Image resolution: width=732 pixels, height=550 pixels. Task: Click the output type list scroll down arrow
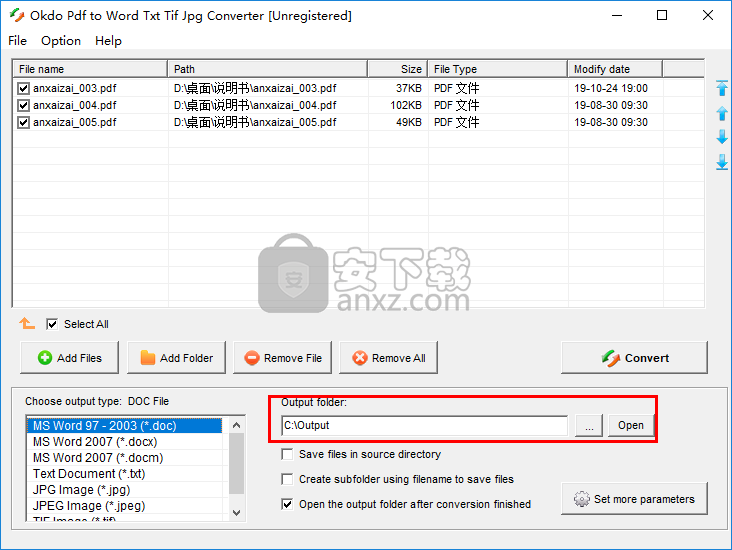click(x=236, y=513)
